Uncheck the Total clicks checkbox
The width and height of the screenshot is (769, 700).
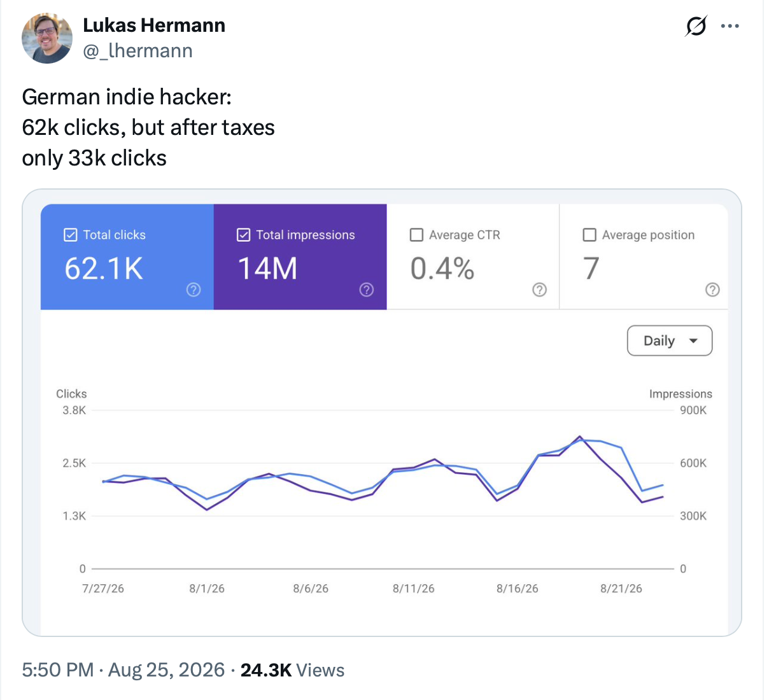[71, 235]
